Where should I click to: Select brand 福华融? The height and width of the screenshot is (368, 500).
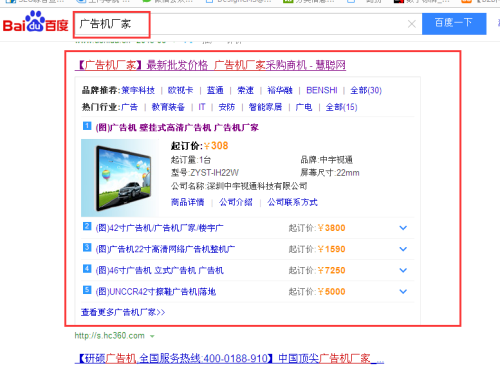pyautogui.click(x=280, y=90)
